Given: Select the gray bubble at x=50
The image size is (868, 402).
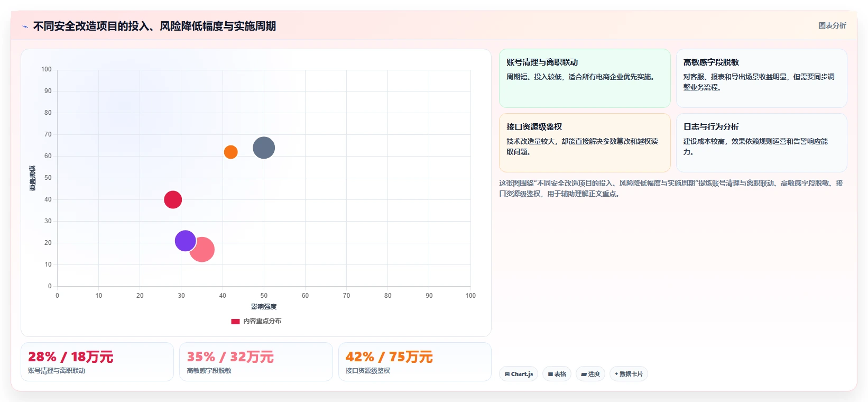Looking at the screenshot, I should coord(264,148).
